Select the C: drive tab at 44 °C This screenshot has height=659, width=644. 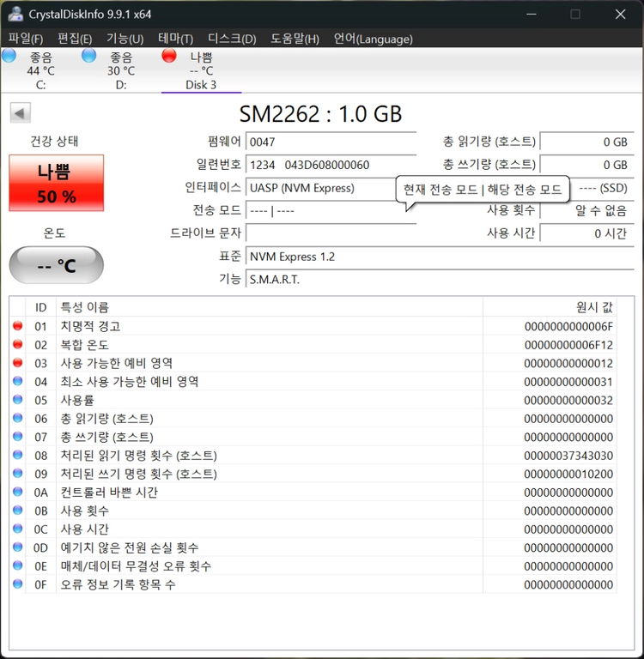[41, 70]
